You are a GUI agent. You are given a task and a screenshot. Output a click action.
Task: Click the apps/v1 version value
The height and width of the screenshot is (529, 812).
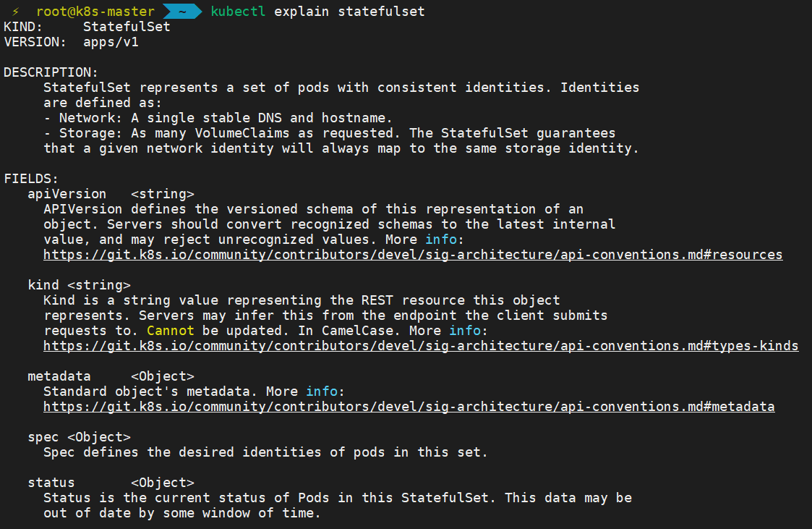point(111,42)
